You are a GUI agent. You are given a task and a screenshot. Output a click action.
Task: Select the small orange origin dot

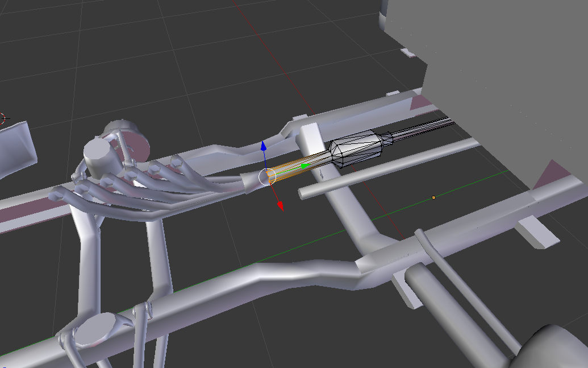coord(434,197)
